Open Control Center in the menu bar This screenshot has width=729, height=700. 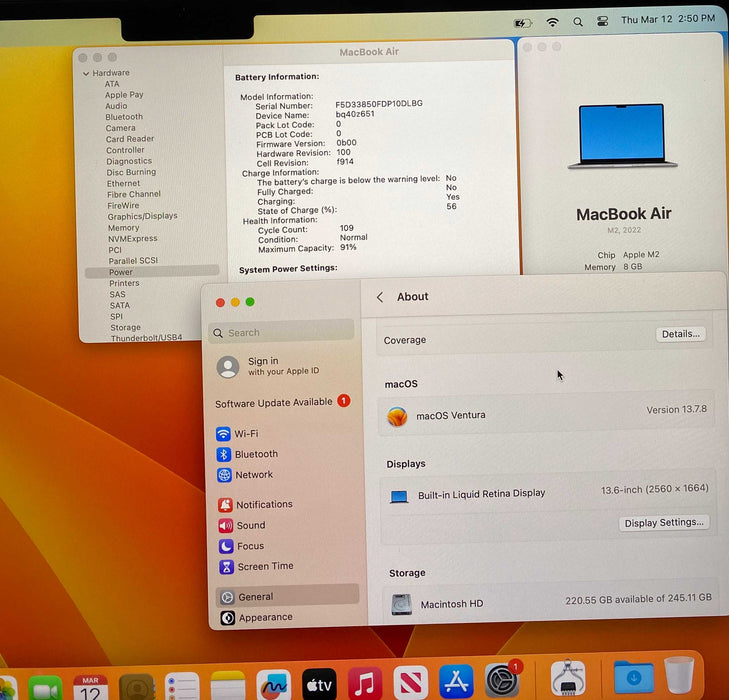603,21
